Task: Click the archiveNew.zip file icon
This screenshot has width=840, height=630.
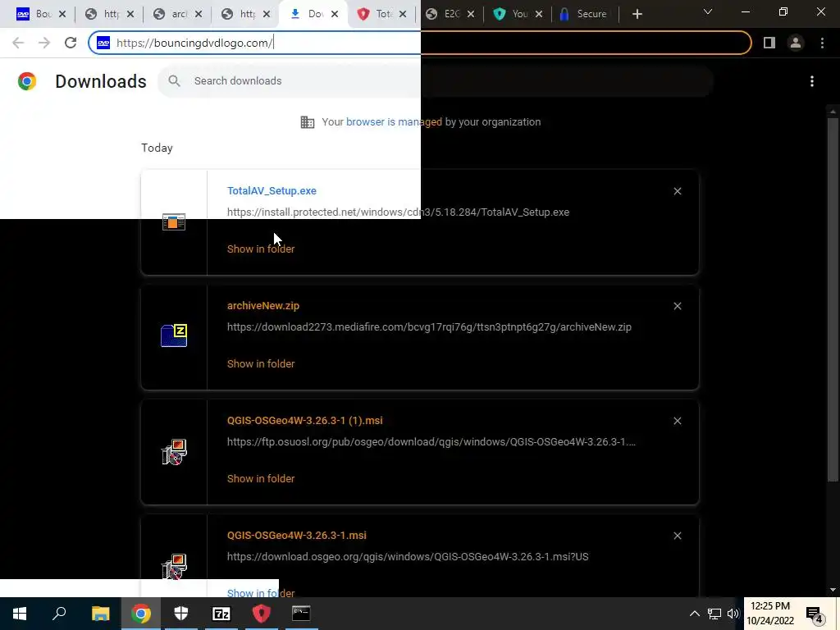Action: pos(174,336)
